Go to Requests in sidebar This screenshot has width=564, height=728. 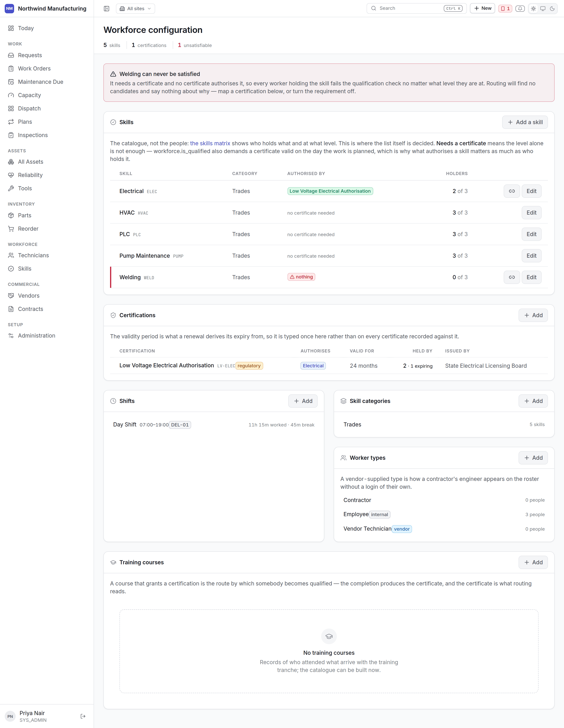pyautogui.click(x=47, y=55)
